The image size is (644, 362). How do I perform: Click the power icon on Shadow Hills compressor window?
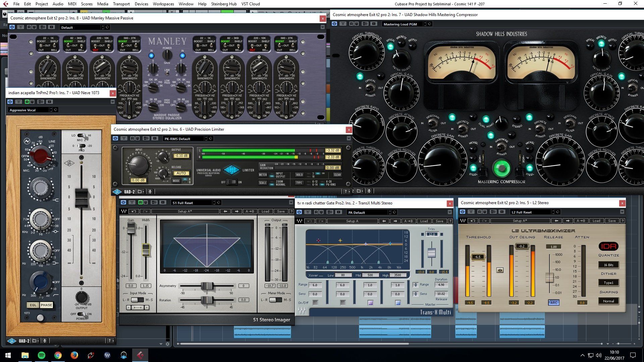point(334,24)
